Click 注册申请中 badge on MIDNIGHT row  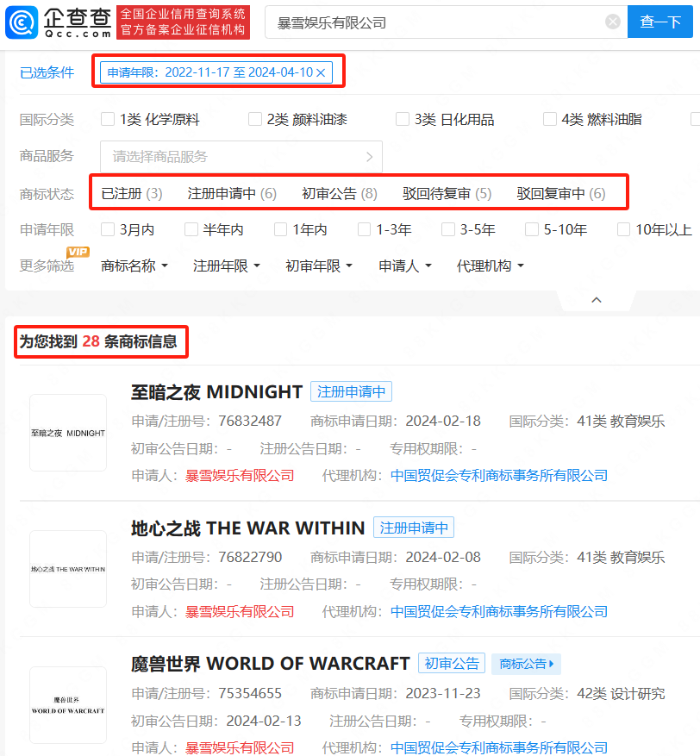tap(351, 391)
